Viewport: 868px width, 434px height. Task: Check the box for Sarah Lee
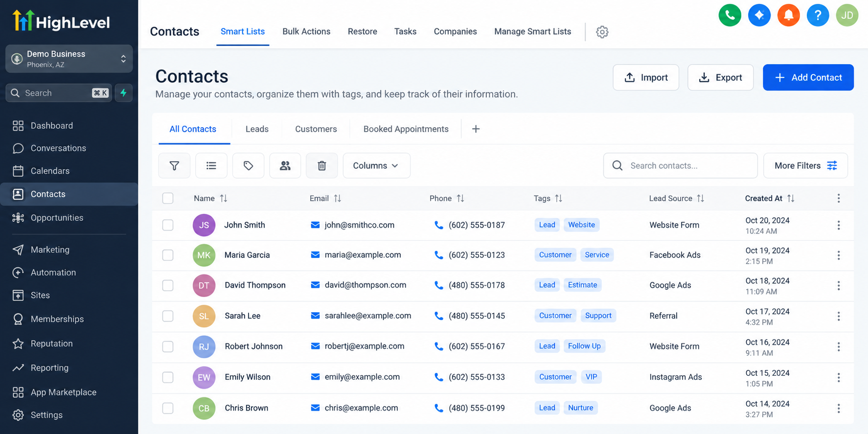(168, 316)
